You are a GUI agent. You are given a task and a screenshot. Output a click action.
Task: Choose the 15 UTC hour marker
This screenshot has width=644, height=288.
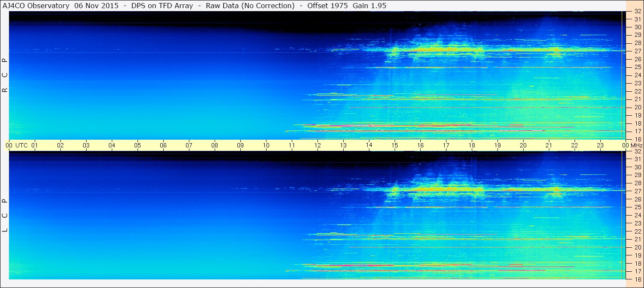(x=395, y=145)
